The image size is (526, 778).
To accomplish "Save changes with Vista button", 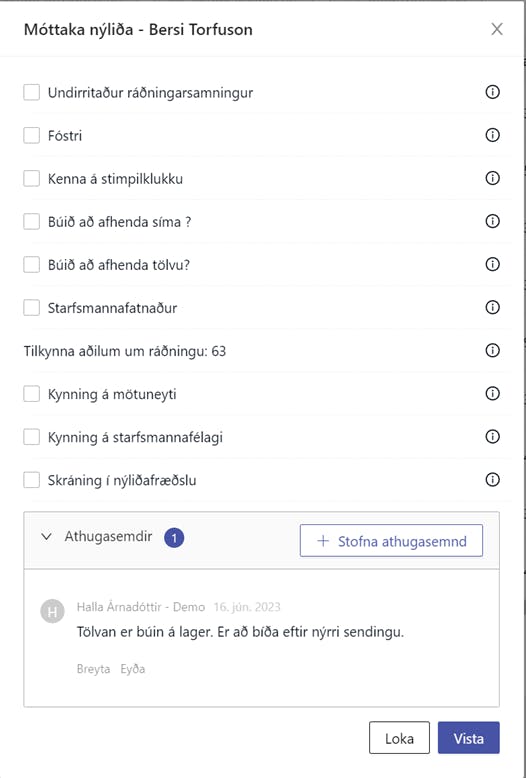I will 468,738.
